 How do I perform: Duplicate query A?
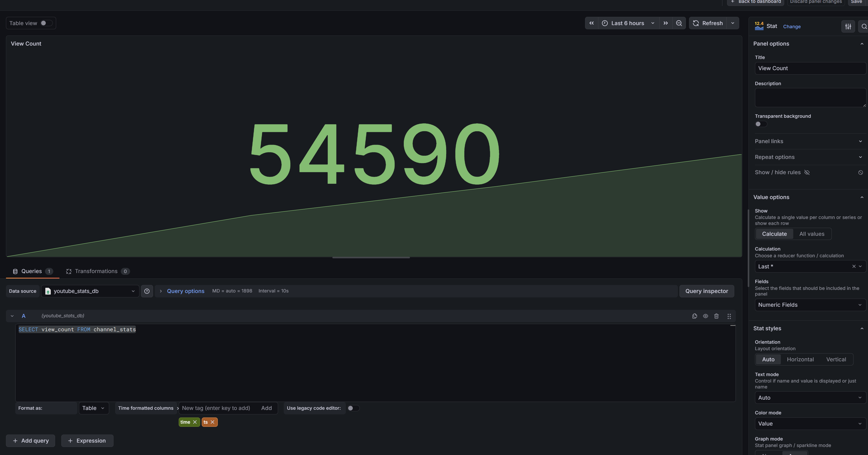click(694, 316)
